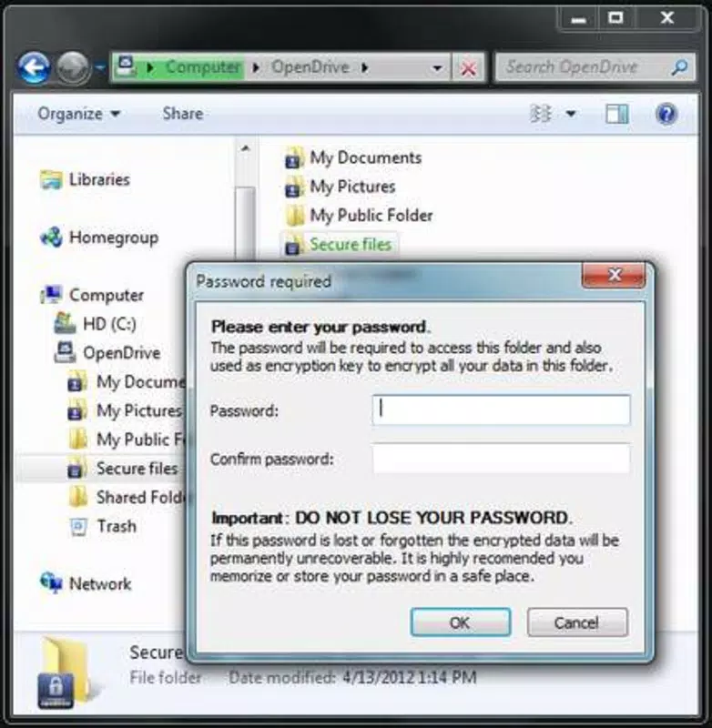Open the Organize menu
The image size is (712, 728).
pyautogui.click(x=78, y=114)
